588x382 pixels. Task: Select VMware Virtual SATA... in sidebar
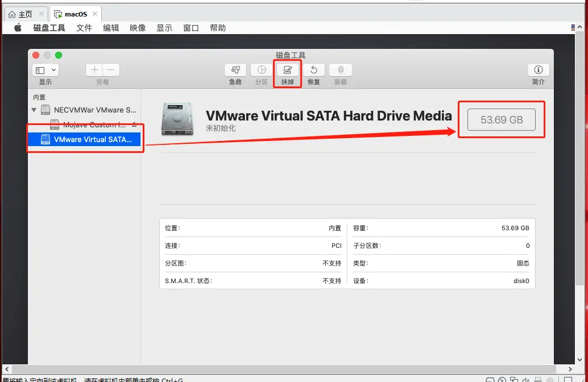84,139
